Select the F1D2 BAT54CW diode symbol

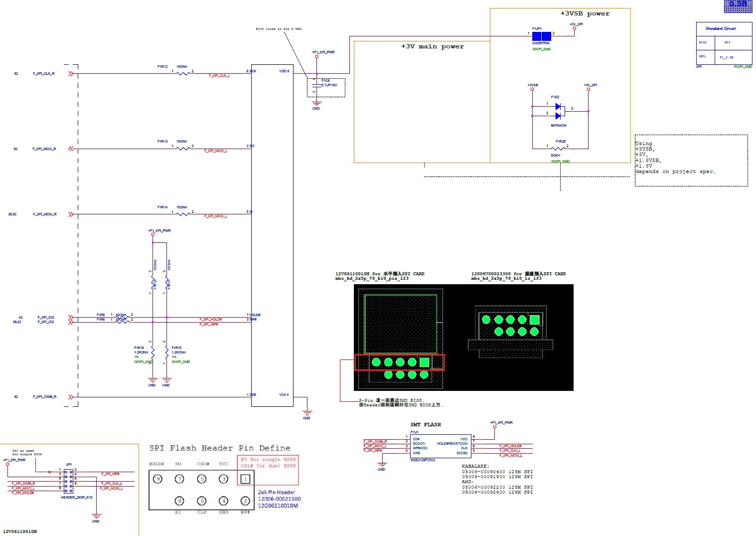[x=558, y=111]
